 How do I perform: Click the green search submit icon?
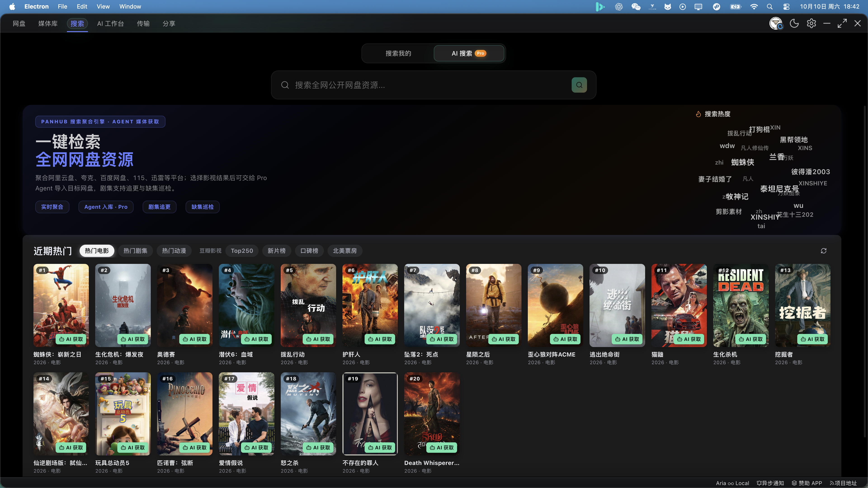click(x=579, y=85)
